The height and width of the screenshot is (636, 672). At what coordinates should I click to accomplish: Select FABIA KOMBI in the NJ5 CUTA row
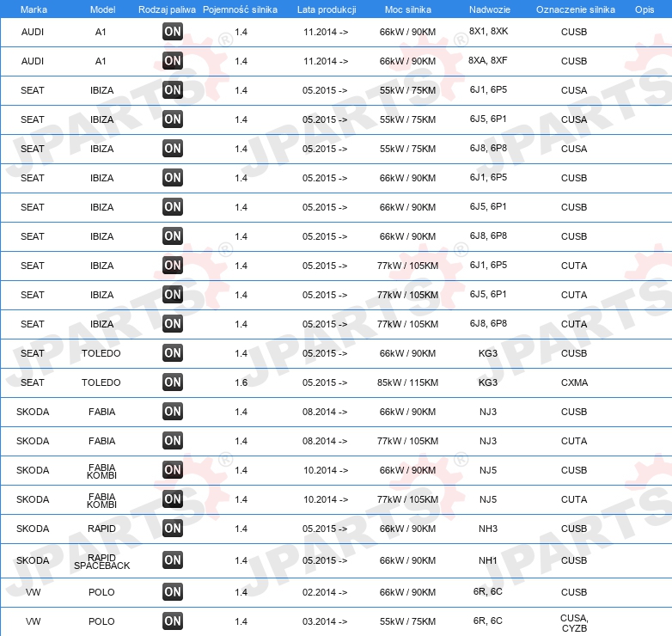pyautogui.click(x=101, y=500)
